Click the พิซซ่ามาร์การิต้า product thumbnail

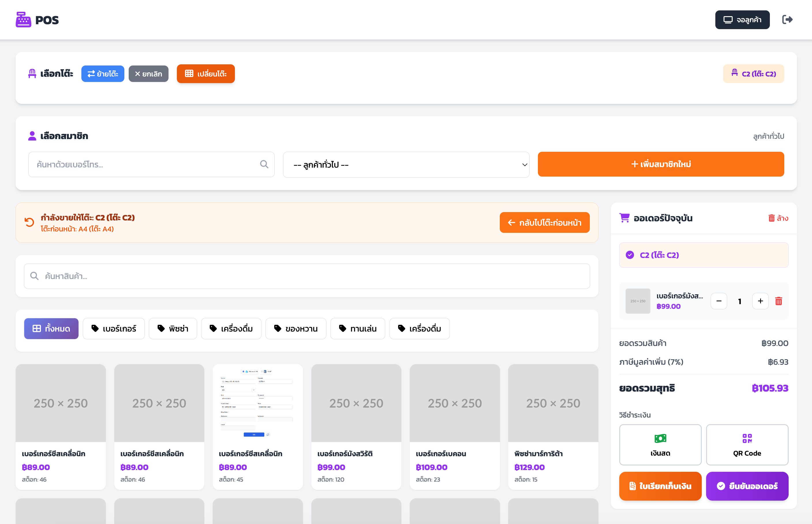(x=553, y=403)
